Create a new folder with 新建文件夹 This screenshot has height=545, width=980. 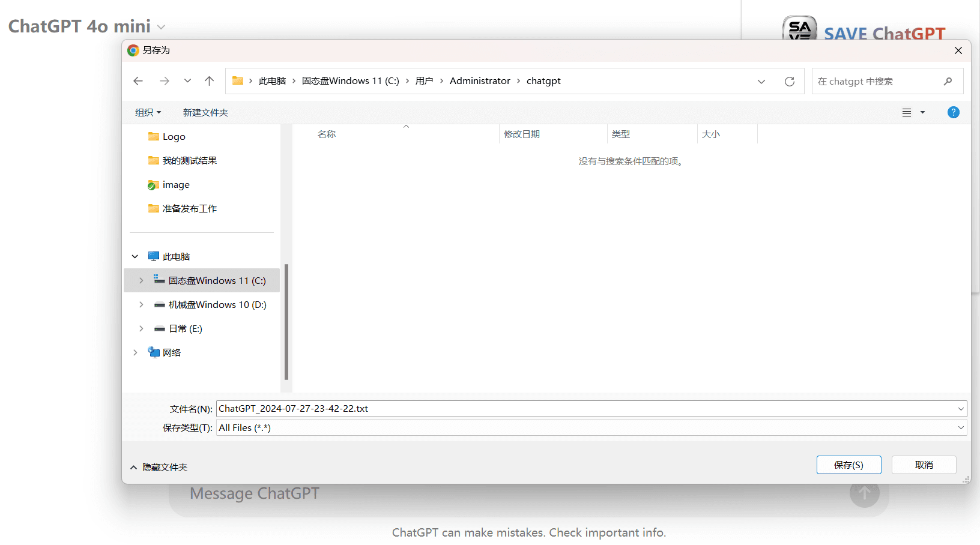click(x=205, y=112)
